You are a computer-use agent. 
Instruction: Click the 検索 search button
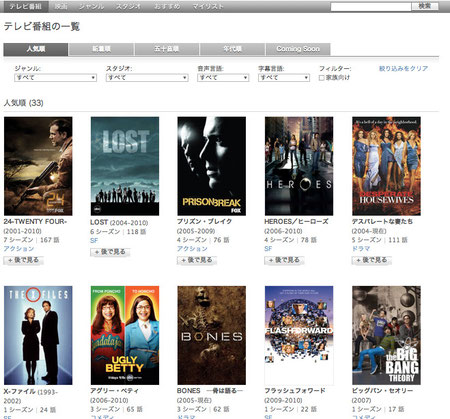(425, 6)
